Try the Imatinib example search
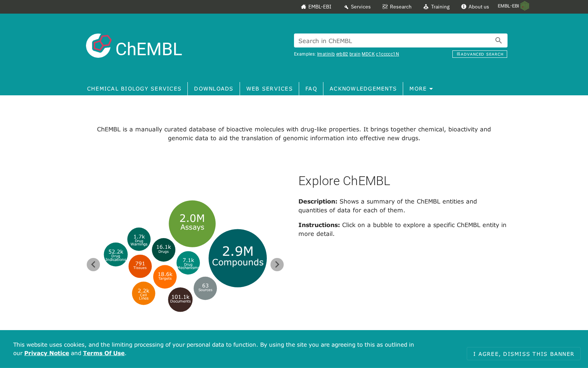 pos(326,54)
